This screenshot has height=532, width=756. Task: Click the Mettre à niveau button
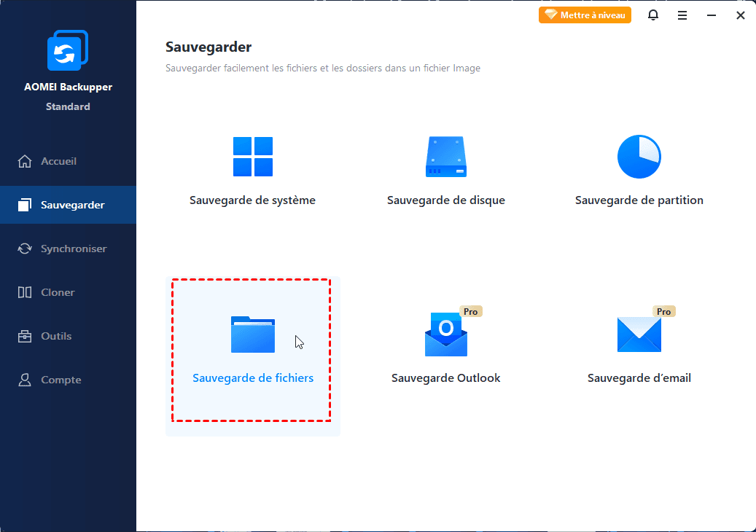[x=585, y=15]
